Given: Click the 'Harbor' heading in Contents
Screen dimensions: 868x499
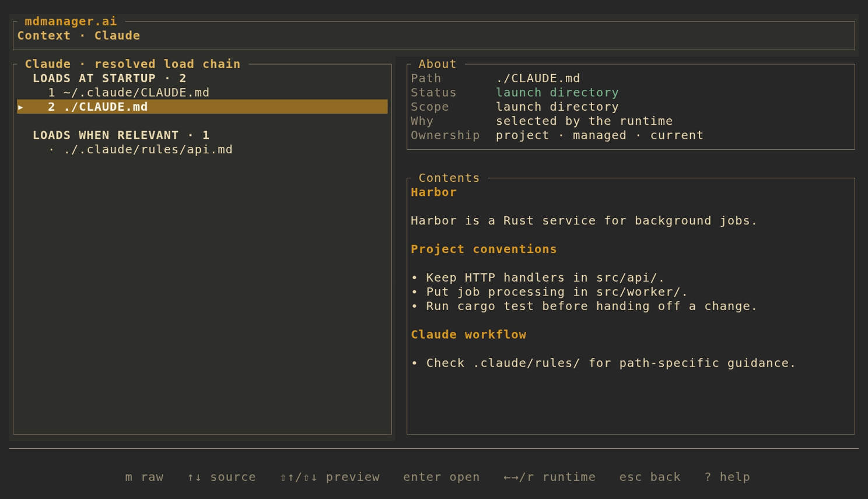Looking at the screenshot, I should (433, 192).
